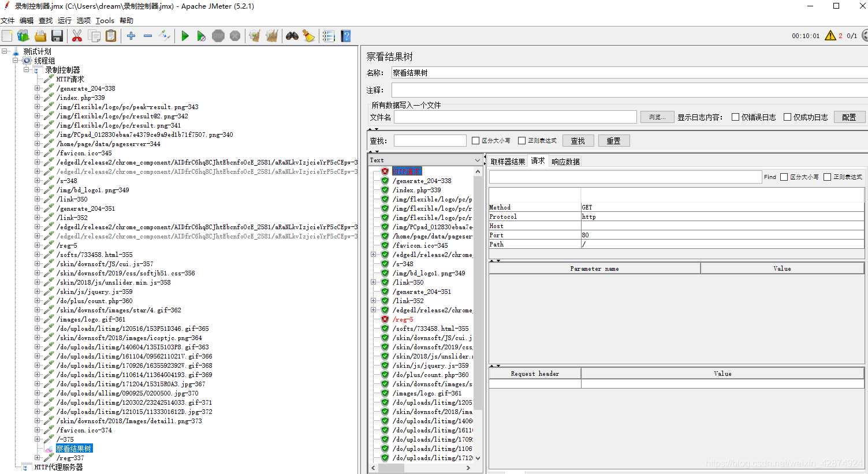Screen dimensions: 868x474
Task: Select /favicon.ico-374 in left tree
Action: [84, 430]
